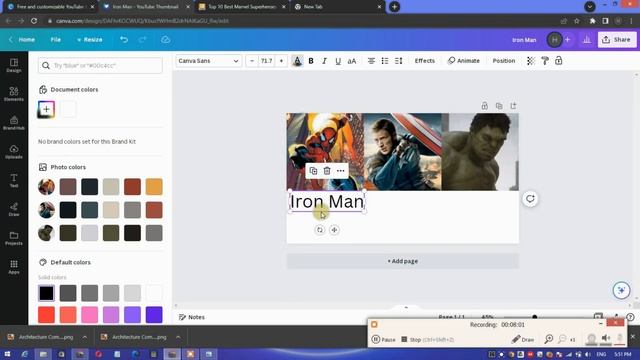Open the Windows Start menu
640x360 pixels.
(7, 354)
